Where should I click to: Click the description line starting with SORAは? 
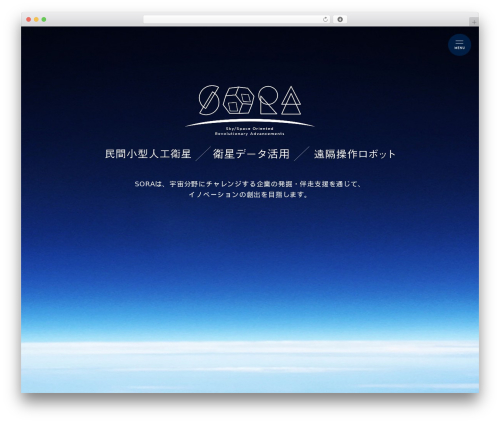tap(248, 184)
